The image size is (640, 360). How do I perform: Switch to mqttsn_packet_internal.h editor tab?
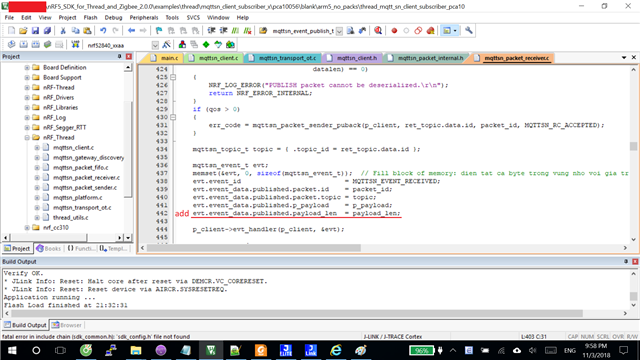click(426, 58)
